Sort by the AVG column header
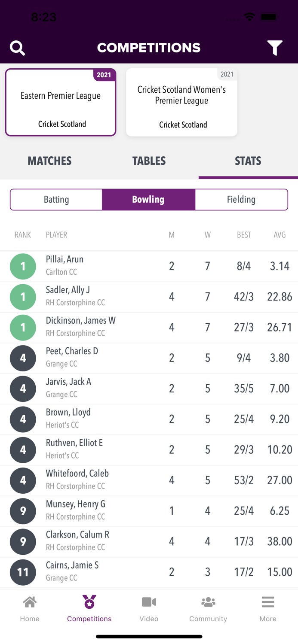The image size is (298, 644). coord(280,235)
